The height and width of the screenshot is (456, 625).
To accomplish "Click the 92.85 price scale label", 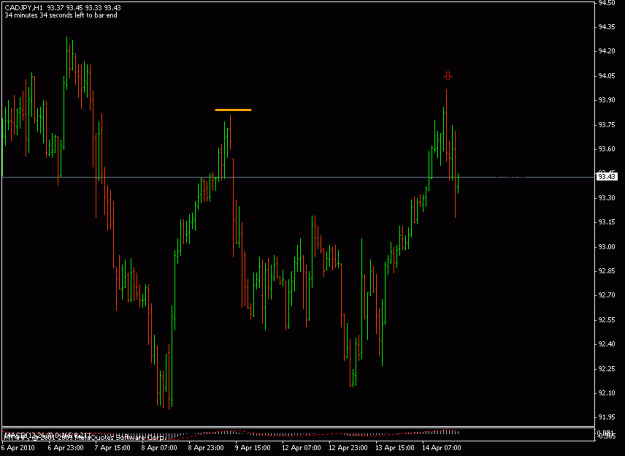I will coord(605,271).
